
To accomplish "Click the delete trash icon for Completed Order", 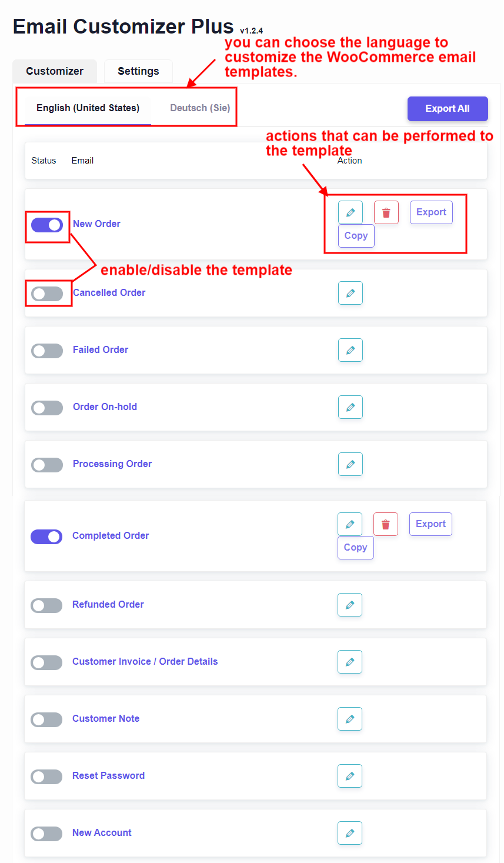I will click(x=385, y=524).
